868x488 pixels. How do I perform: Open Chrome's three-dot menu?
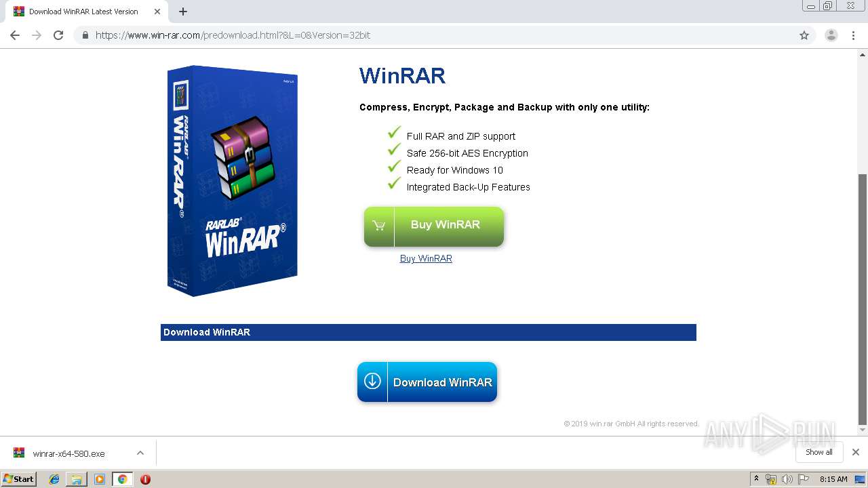point(853,35)
